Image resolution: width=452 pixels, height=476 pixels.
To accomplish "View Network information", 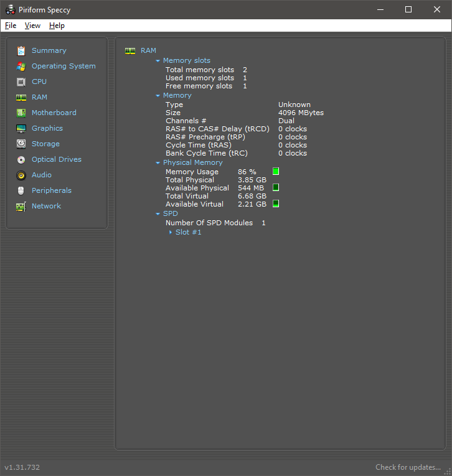I will [x=46, y=206].
